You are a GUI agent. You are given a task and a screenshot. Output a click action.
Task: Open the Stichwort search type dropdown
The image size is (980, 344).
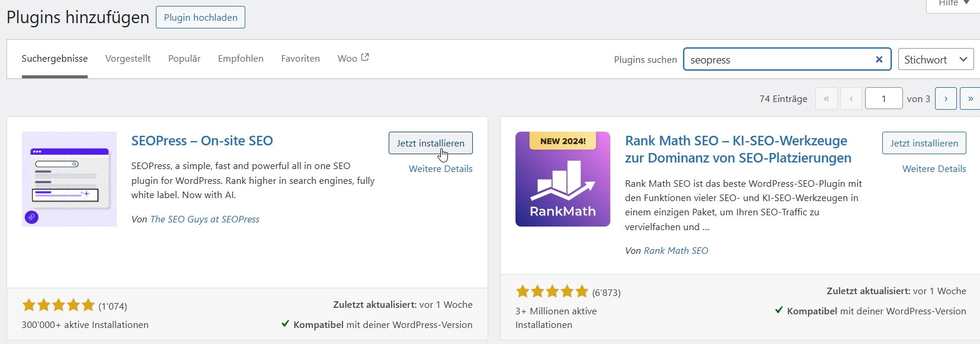coord(936,59)
